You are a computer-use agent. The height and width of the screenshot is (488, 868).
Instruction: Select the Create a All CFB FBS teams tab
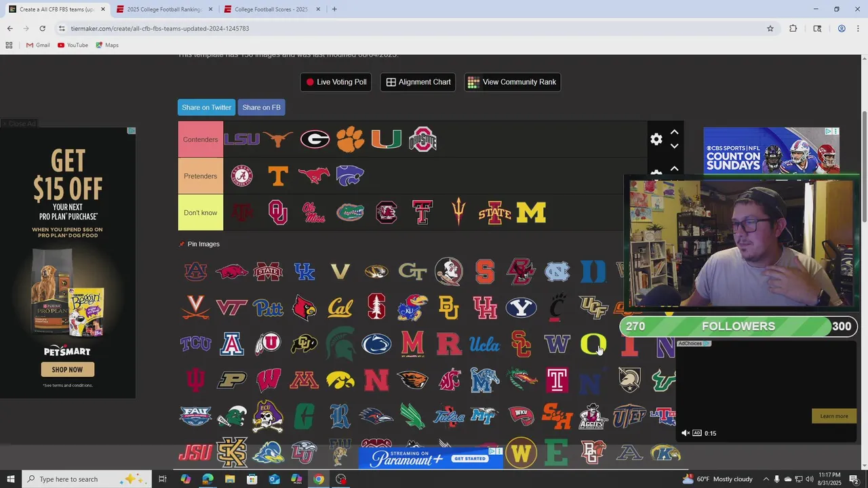[57, 9]
